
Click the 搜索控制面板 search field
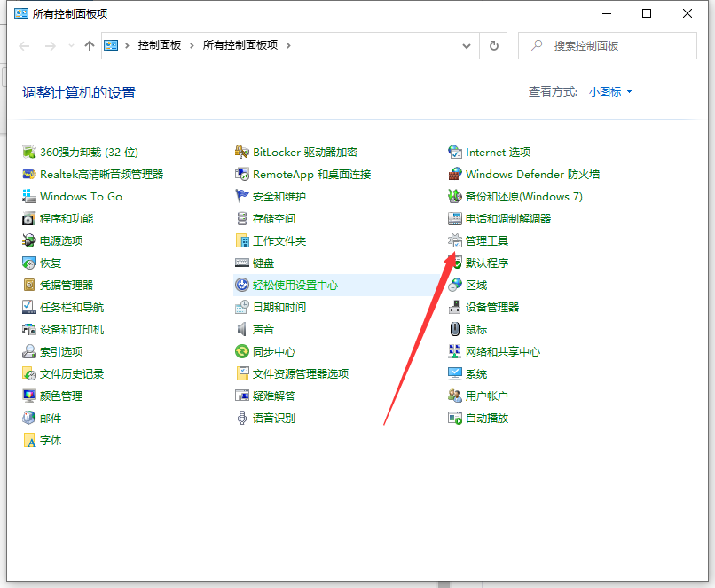tap(612, 45)
